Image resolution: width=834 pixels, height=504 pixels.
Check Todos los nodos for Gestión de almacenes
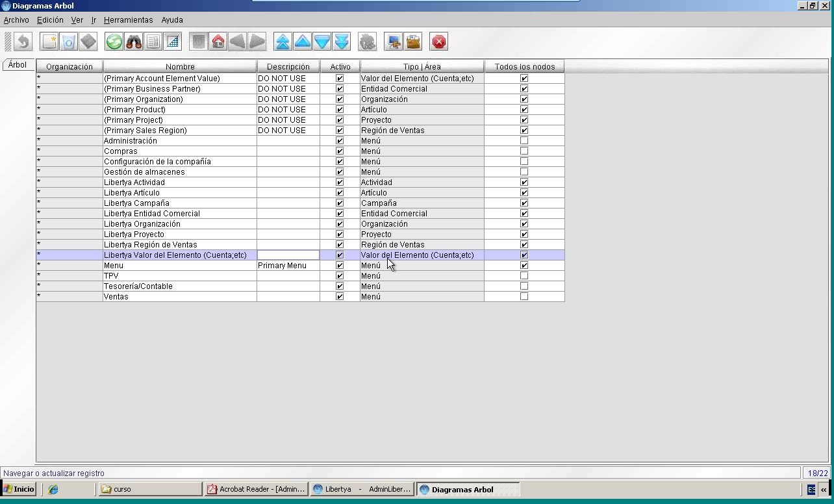pyautogui.click(x=524, y=172)
